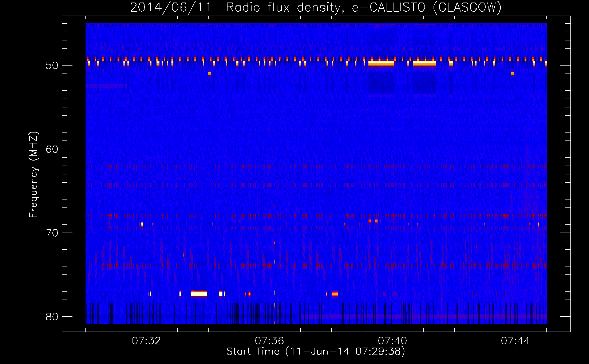The height and width of the screenshot is (364, 589).
Task: Select the 'Frequency (MHZ)' y-axis label
Action: (x=33, y=175)
